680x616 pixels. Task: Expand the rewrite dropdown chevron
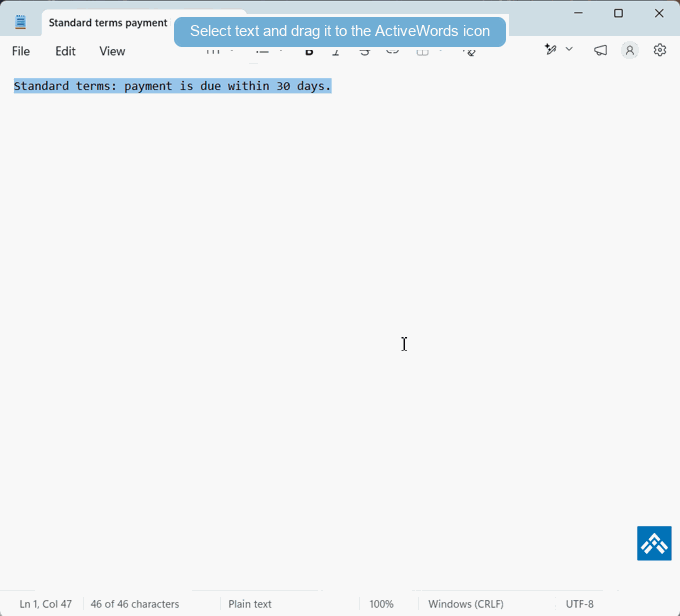pyautogui.click(x=569, y=49)
